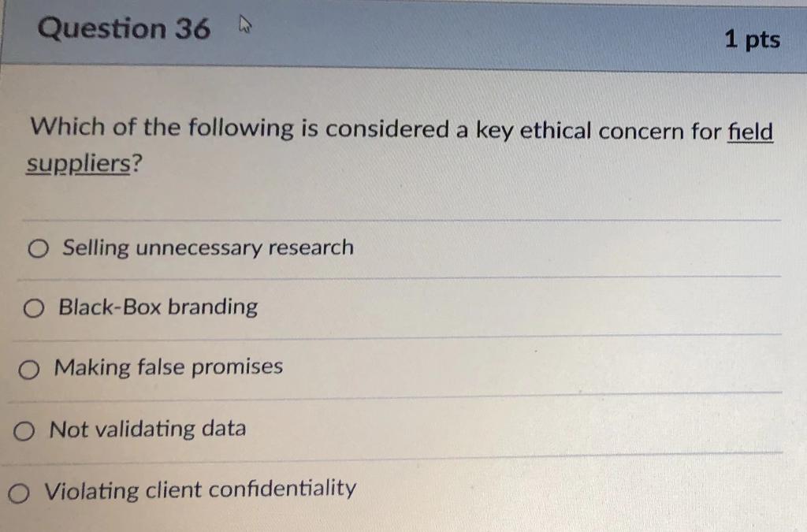The height and width of the screenshot is (532, 807).
Task: Click the question prompt text area
Action: point(394,146)
